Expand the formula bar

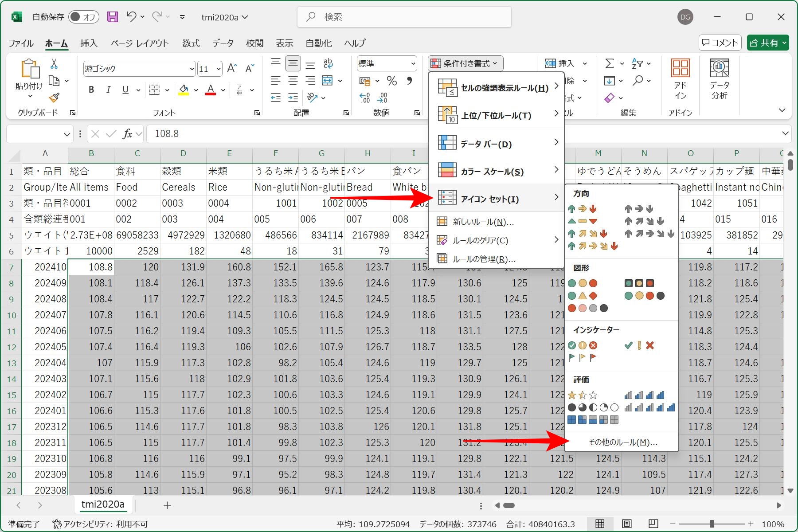[785, 133]
